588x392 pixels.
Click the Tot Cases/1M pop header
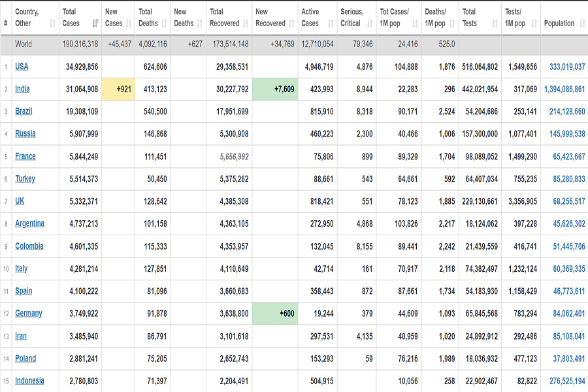pyautogui.click(x=395, y=18)
